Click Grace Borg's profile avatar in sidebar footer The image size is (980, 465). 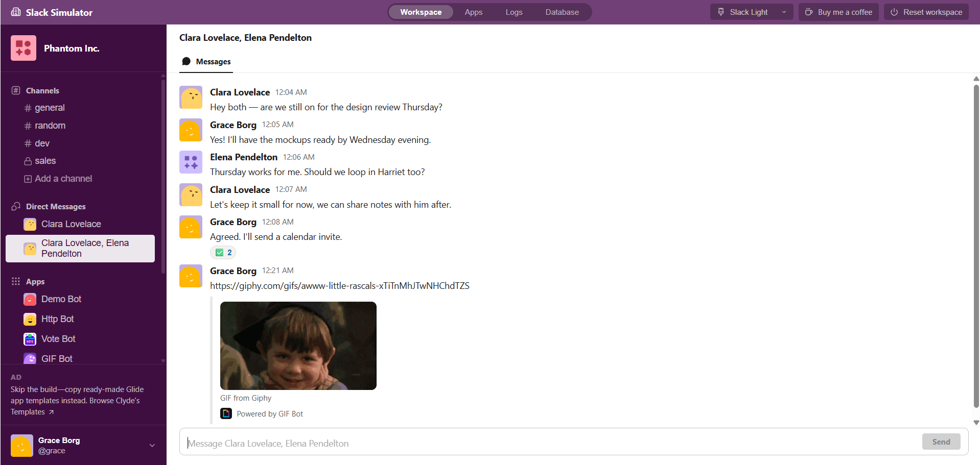pos(22,446)
